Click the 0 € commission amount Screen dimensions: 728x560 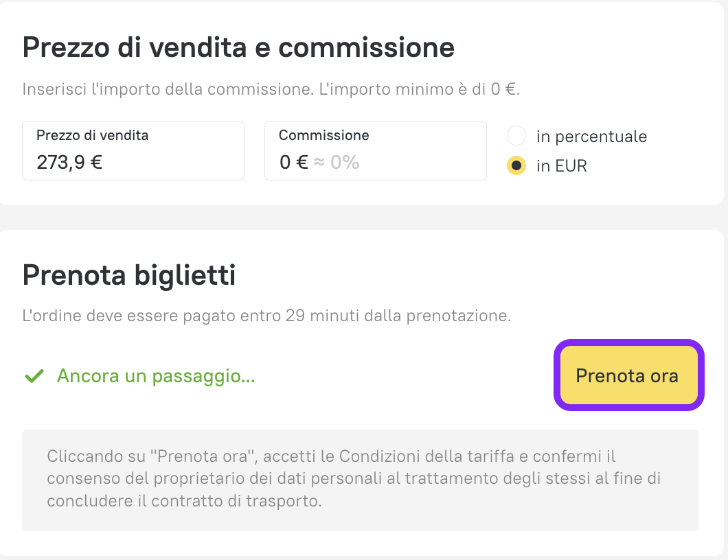[293, 163]
